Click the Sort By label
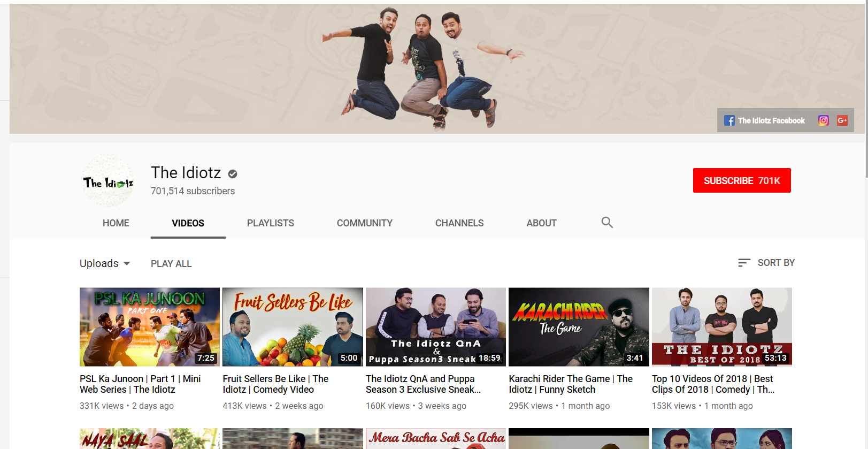This screenshot has height=449, width=868. (x=776, y=263)
